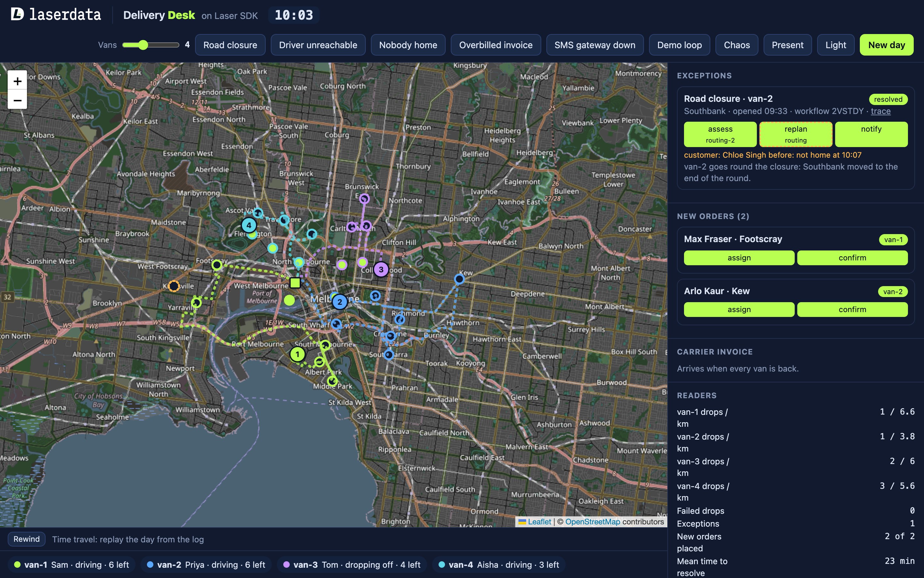
Task: Start a New day
Action: [886, 45]
